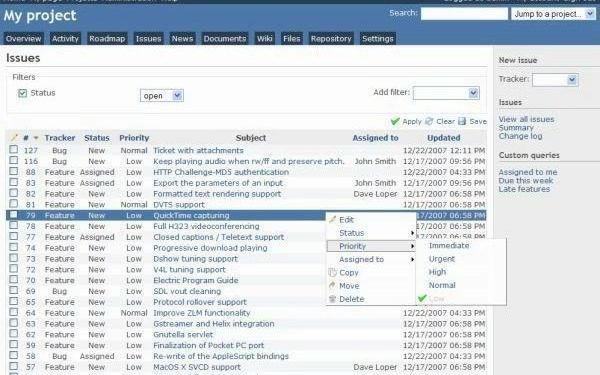Open the Assigned to me custom query
Screen dimensions: 600x375
click(x=528, y=172)
